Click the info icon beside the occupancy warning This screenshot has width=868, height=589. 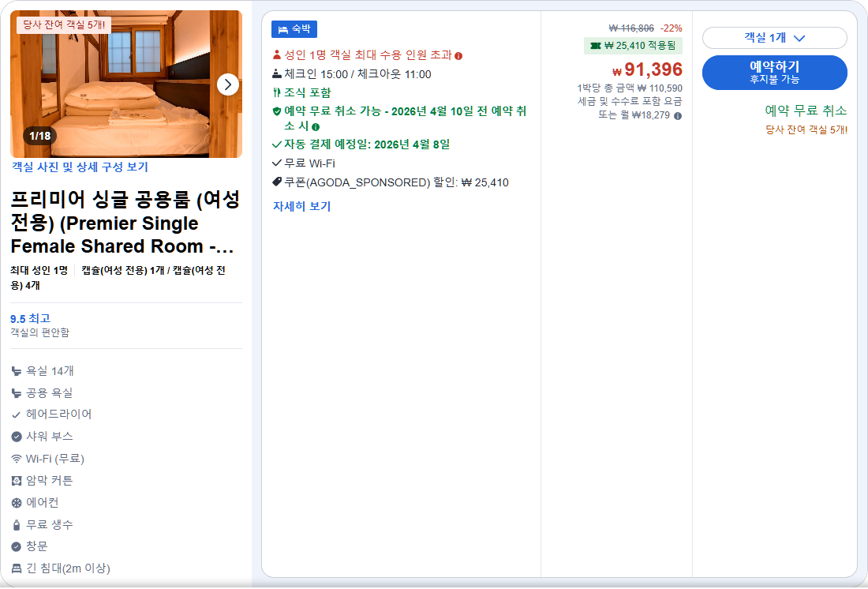458,55
